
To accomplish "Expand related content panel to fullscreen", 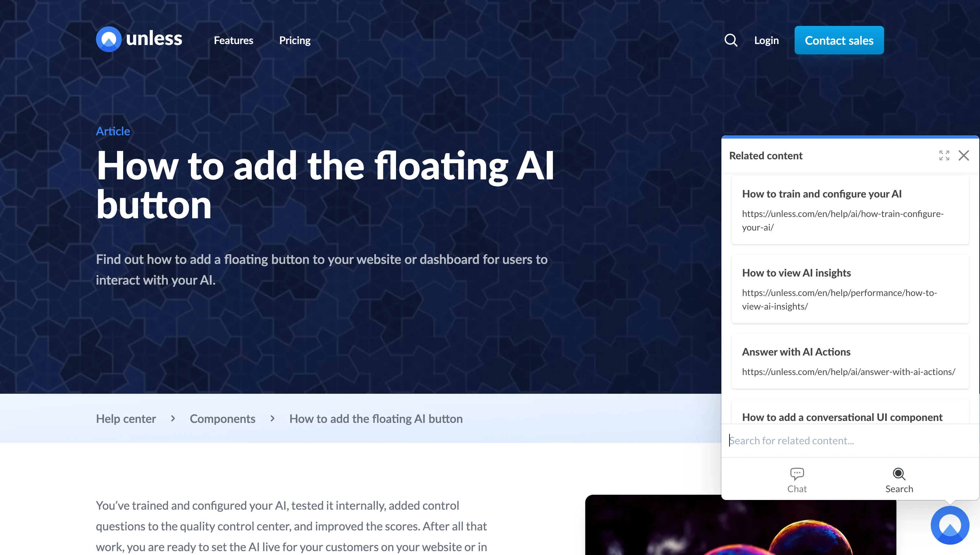I will point(944,155).
